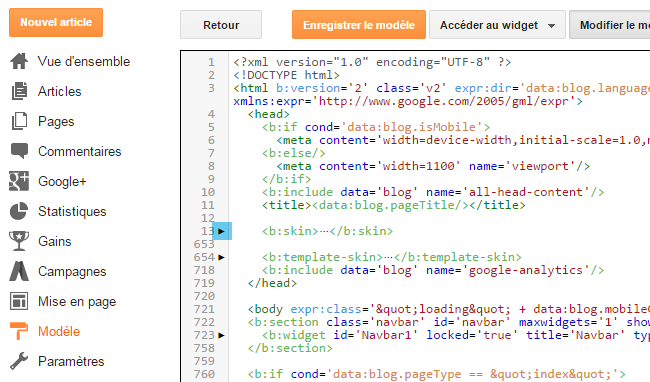Select Google+ in the sidebar
The width and height of the screenshot is (650, 382).
(62, 181)
